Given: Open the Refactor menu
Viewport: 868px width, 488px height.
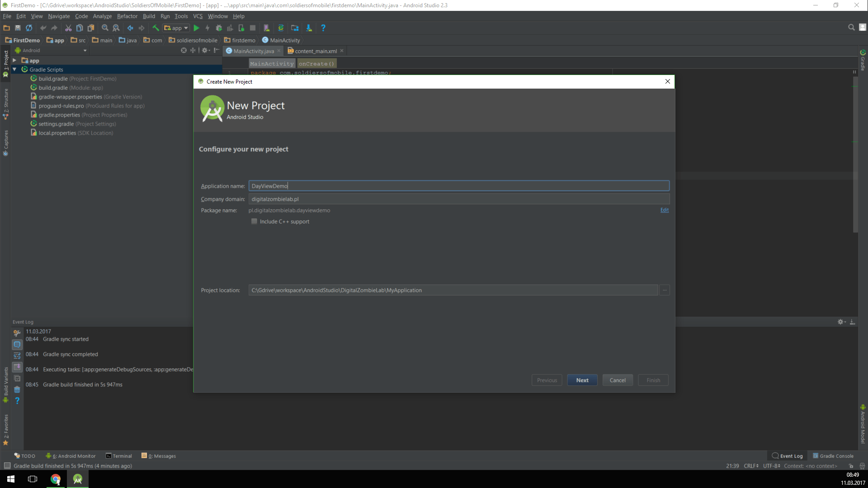Looking at the screenshot, I should click(127, 16).
